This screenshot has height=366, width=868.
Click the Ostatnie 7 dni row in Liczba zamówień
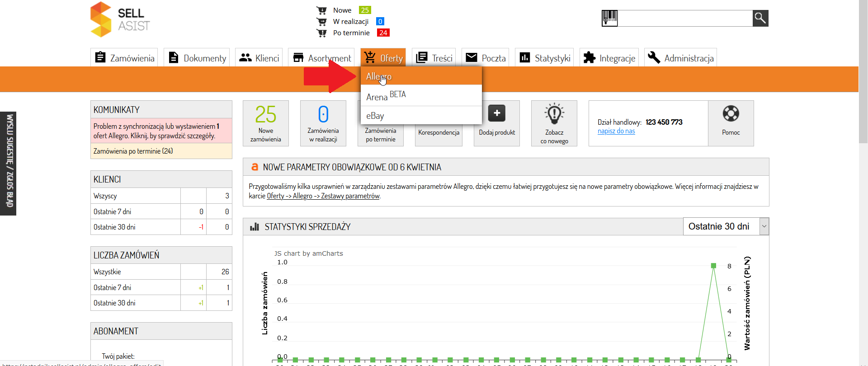161,287
